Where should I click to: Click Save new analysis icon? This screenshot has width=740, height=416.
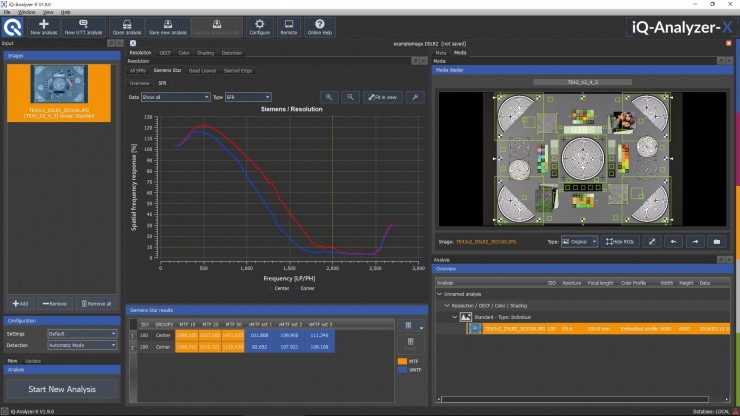click(x=168, y=27)
